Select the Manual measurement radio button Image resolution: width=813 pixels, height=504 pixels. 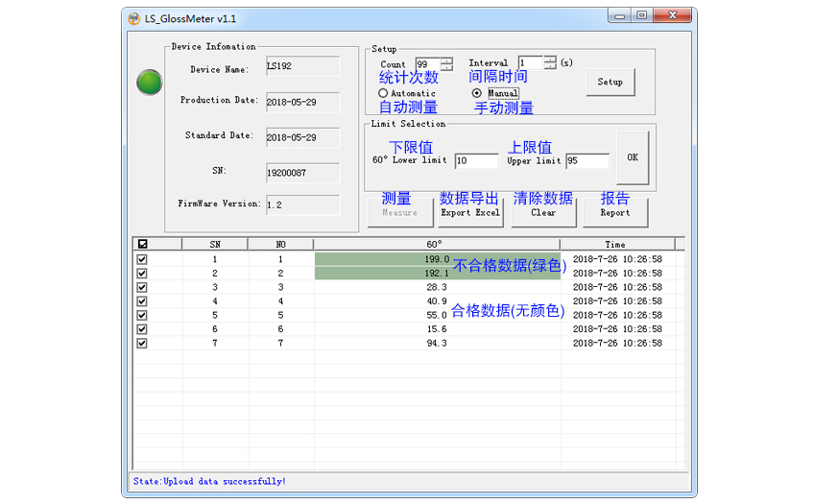(477, 93)
